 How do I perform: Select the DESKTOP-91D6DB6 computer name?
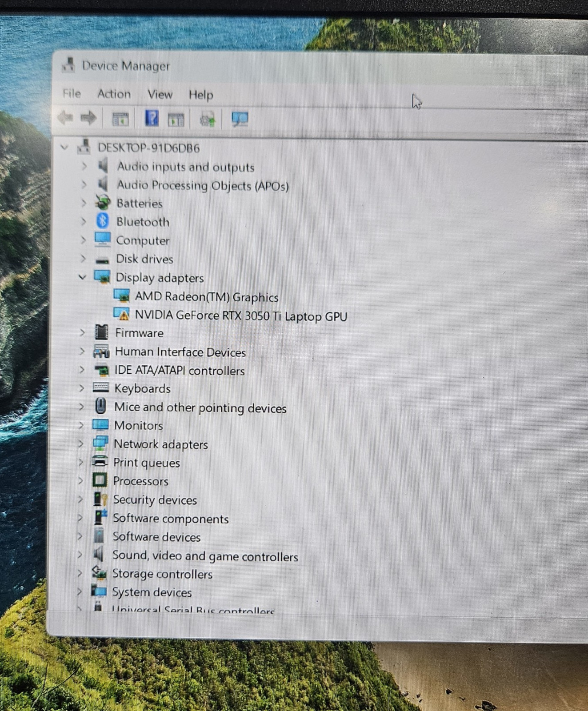click(148, 148)
